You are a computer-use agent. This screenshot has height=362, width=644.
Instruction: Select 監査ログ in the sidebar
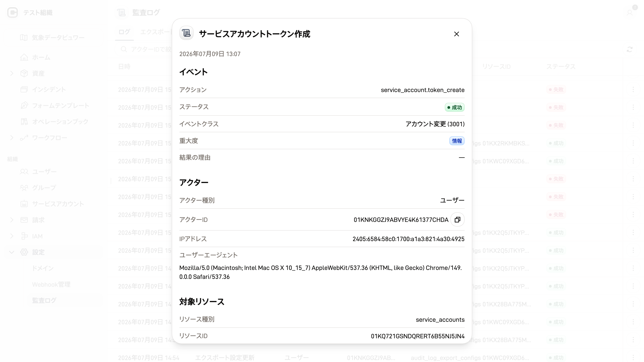(44, 300)
